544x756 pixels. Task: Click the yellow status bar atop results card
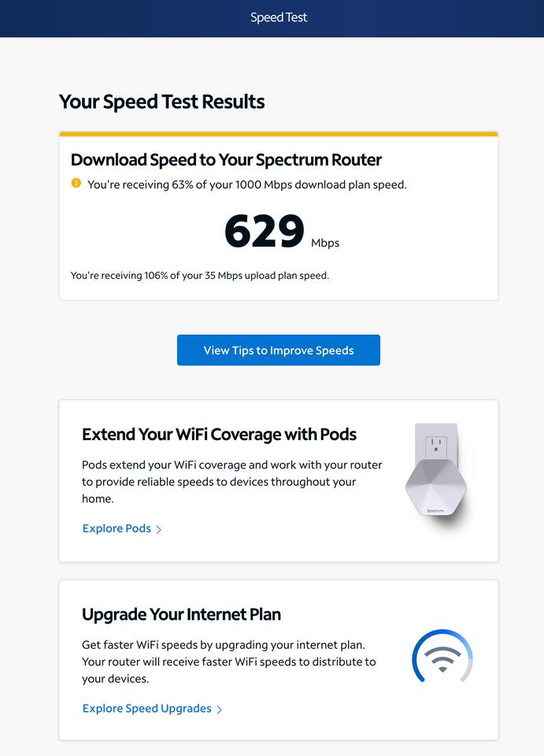coord(279,134)
